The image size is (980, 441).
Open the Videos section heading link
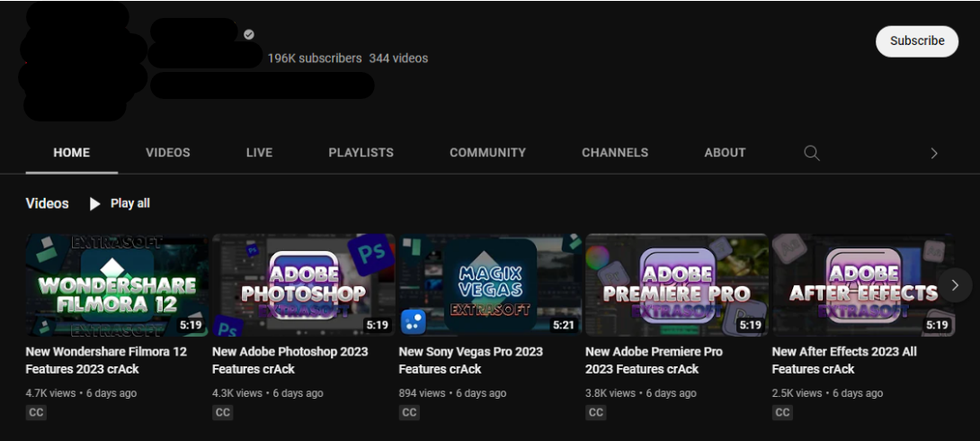(x=47, y=203)
